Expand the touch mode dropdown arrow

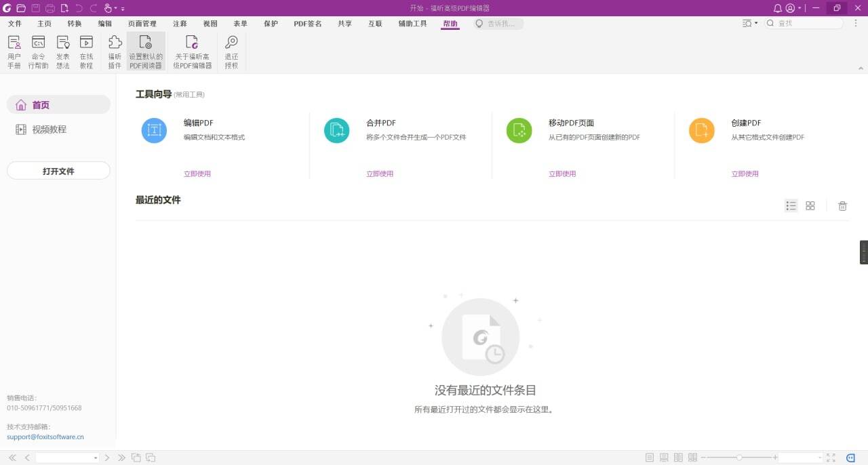(116, 8)
